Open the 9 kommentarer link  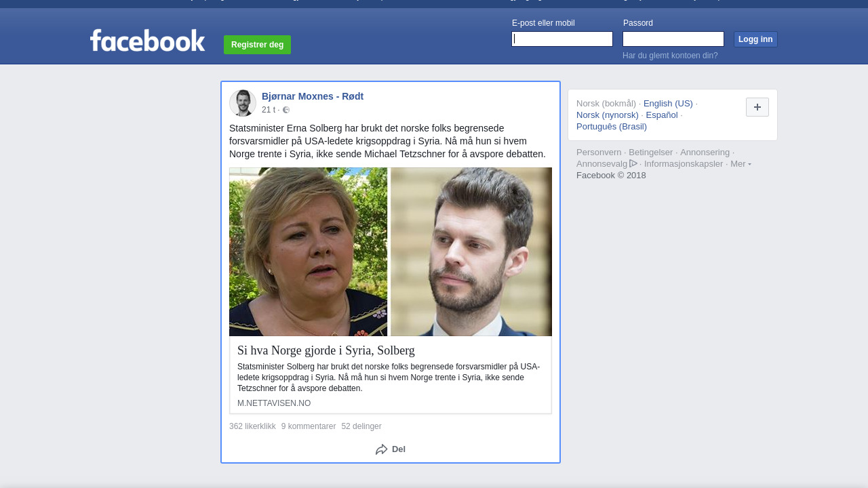pos(309,426)
